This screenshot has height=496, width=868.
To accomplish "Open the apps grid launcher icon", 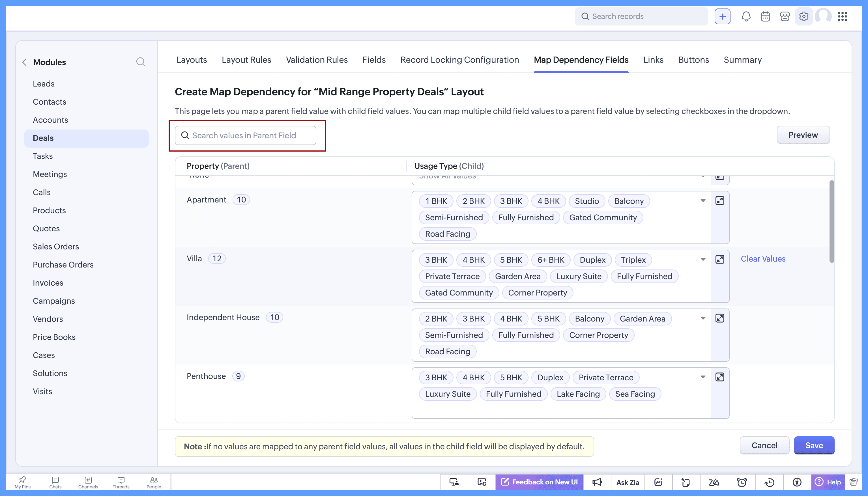I will coord(843,16).
